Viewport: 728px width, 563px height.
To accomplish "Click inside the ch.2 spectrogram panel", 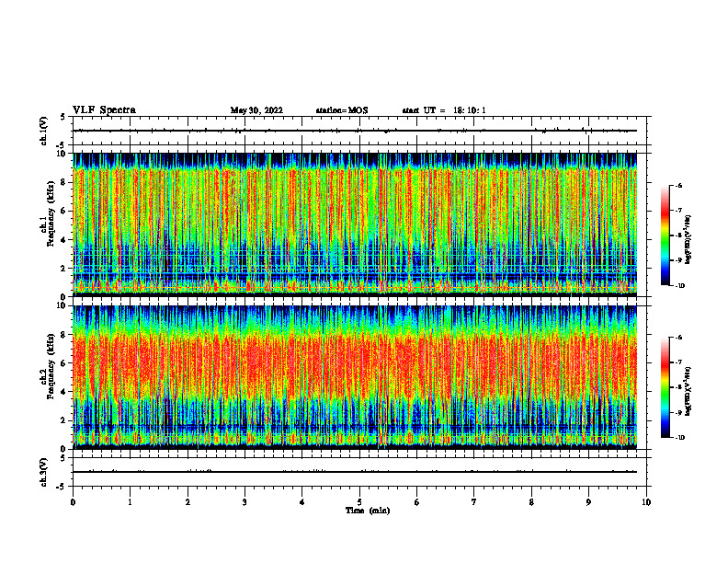I will (355, 377).
